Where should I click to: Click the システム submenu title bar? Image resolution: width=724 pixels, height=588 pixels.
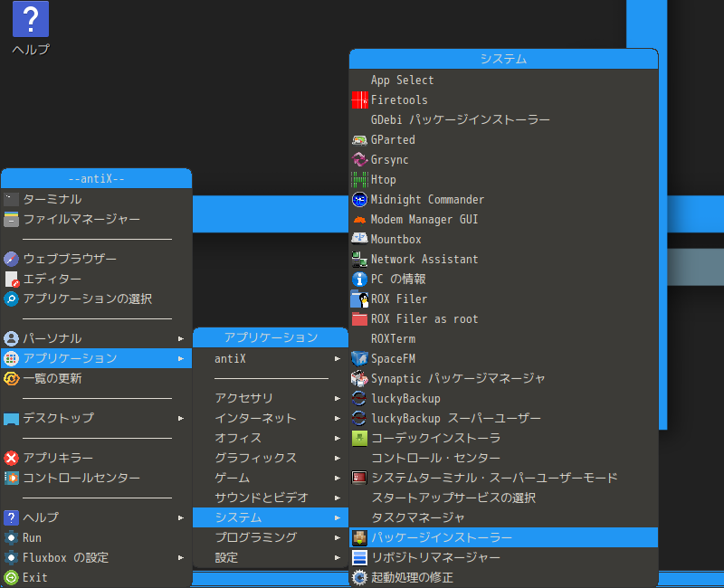coord(504,59)
